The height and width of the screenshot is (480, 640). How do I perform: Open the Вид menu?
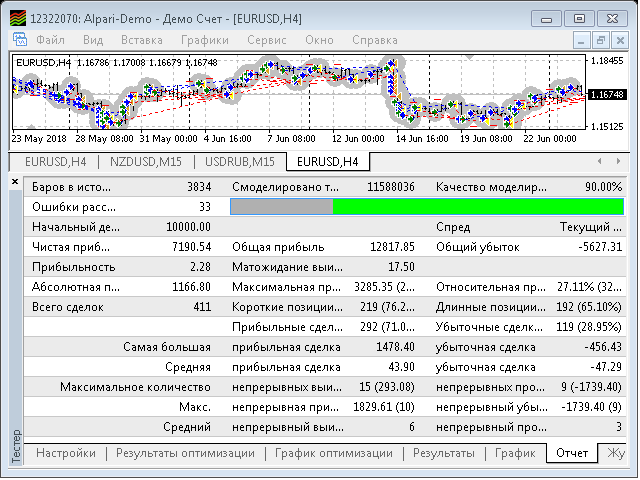tap(93, 40)
